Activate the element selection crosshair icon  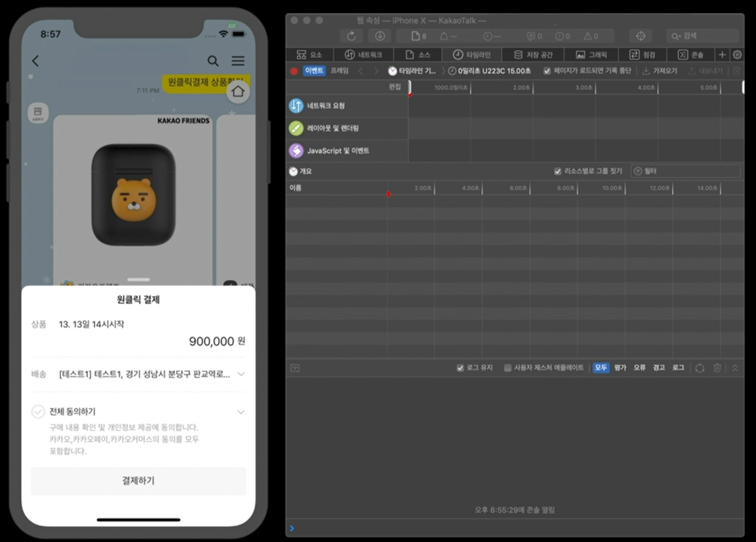click(x=641, y=36)
